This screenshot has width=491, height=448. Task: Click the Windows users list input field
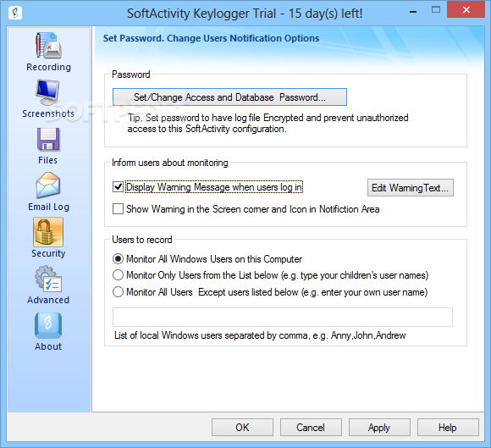click(x=283, y=317)
